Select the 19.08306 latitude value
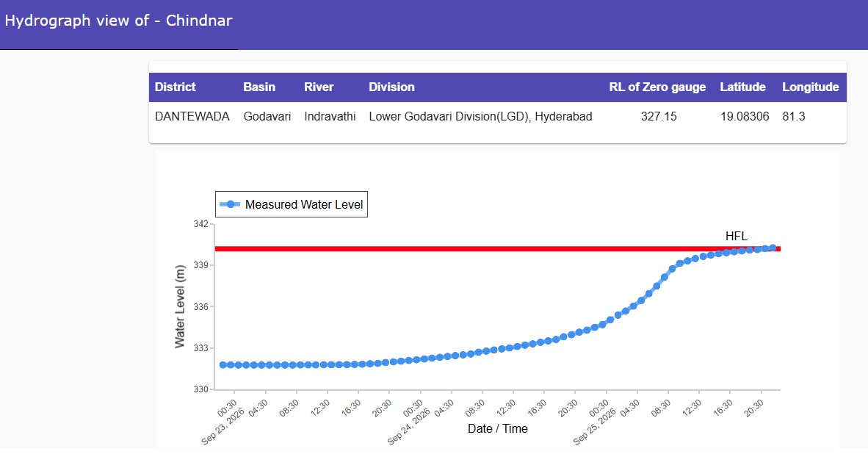The image size is (868, 468). tap(745, 116)
